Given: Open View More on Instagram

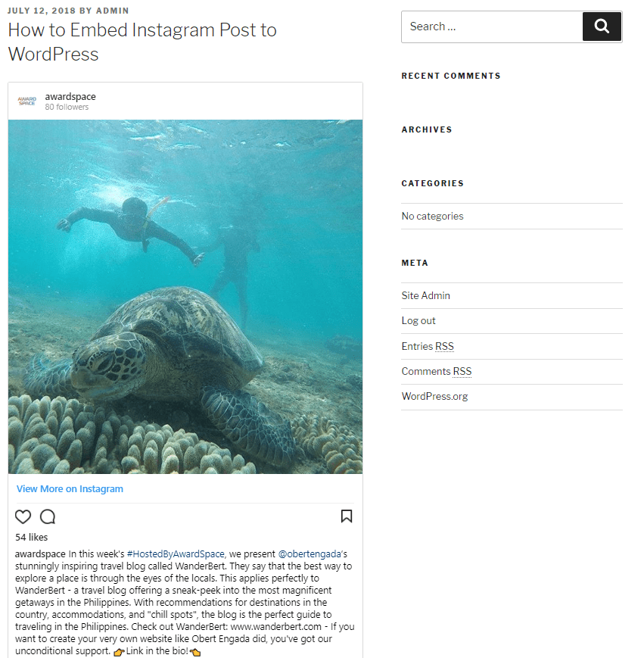Looking at the screenshot, I should point(70,488).
